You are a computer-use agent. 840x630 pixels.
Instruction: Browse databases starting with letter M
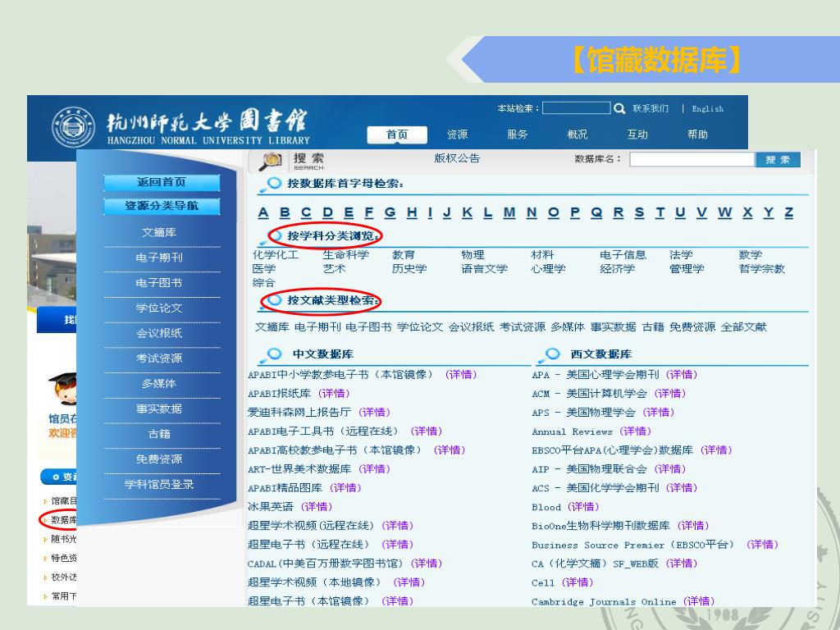509,212
